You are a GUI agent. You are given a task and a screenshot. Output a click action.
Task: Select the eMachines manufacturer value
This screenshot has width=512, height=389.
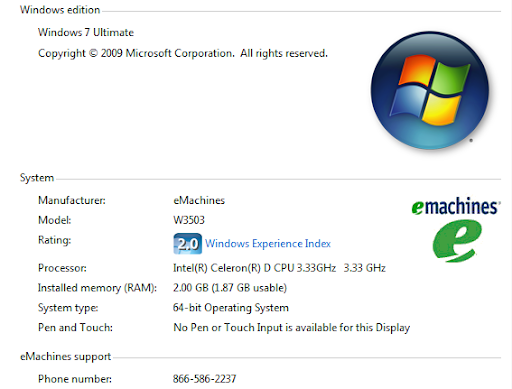point(199,200)
